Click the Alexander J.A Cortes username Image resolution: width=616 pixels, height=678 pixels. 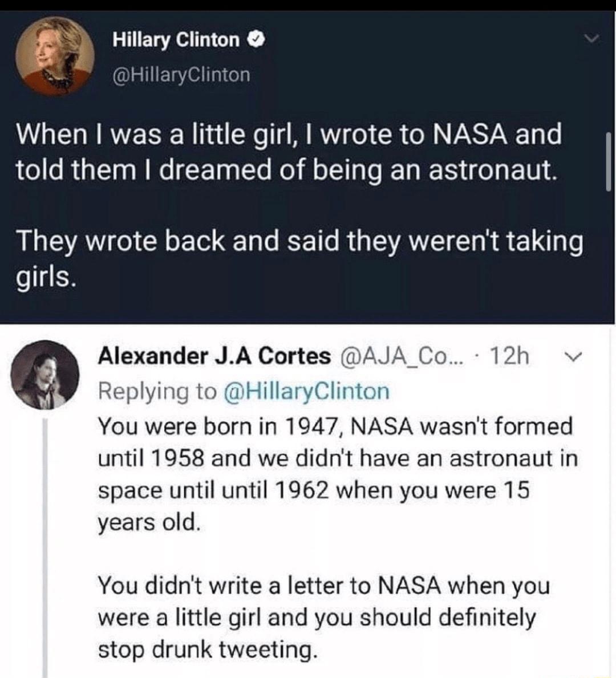214,356
